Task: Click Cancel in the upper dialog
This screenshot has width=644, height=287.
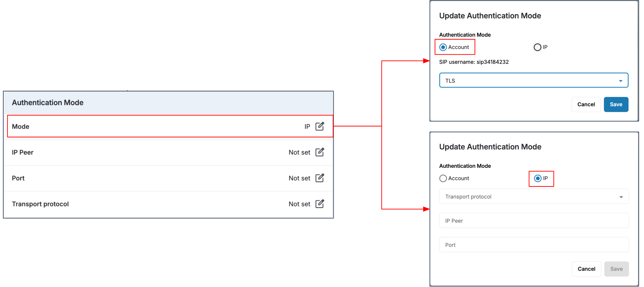Action: 586,104
